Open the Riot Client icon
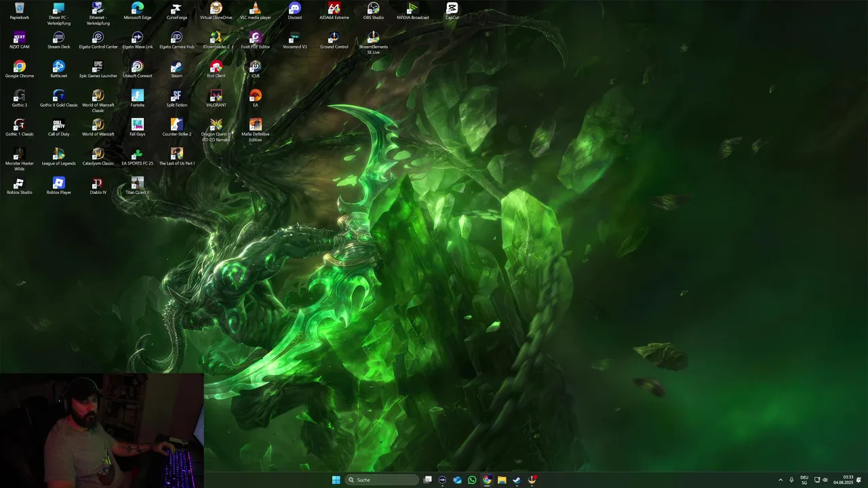 pyautogui.click(x=216, y=69)
